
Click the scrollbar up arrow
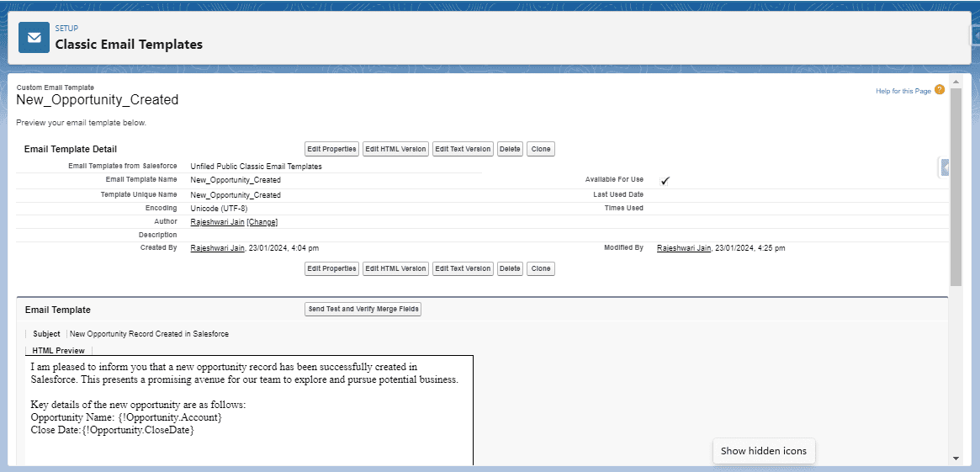pyautogui.click(x=956, y=82)
